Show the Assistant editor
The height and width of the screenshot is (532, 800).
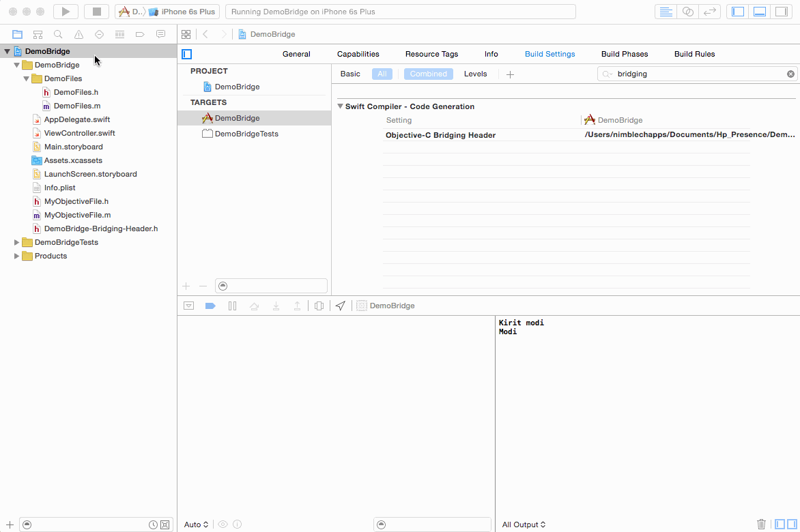pyautogui.click(x=688, y=12)
